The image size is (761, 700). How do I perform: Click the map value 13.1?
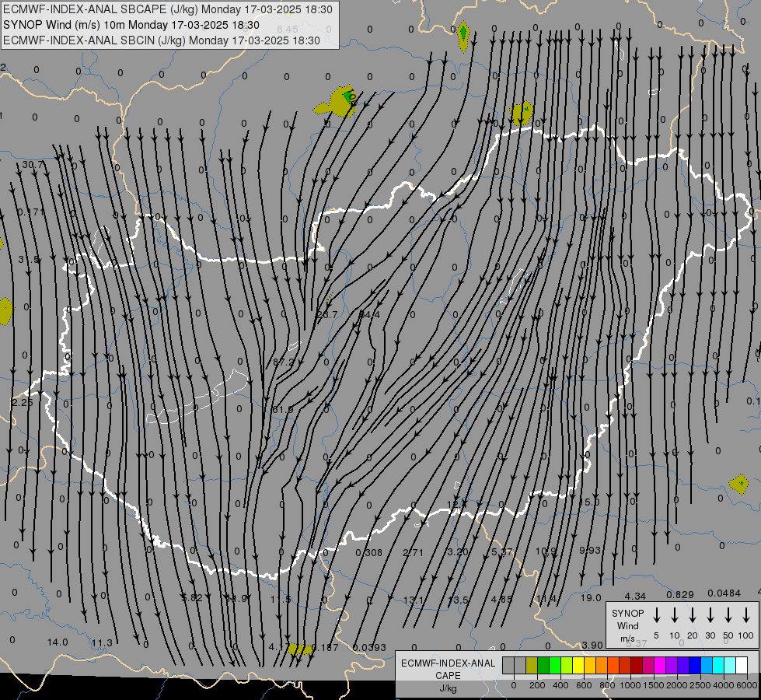click(413, 600)
